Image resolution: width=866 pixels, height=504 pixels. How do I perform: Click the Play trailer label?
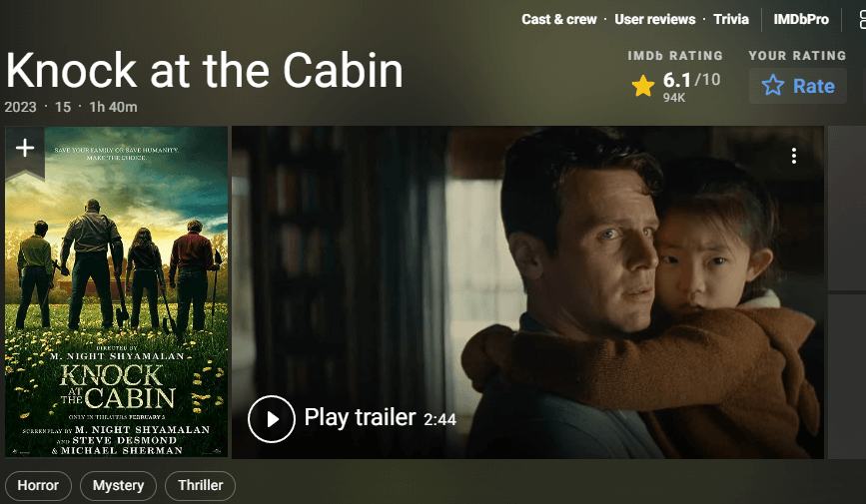click(x=361, y=418)
